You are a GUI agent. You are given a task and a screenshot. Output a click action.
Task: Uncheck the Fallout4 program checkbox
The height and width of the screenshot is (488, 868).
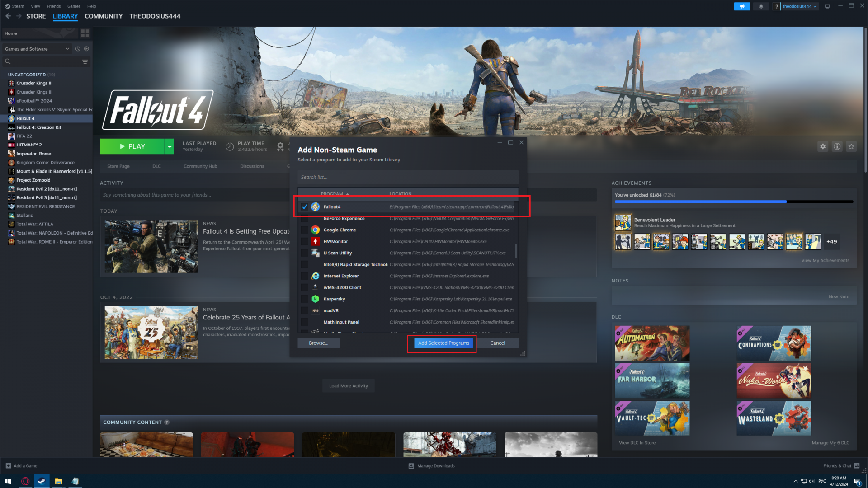click(305, 207)
